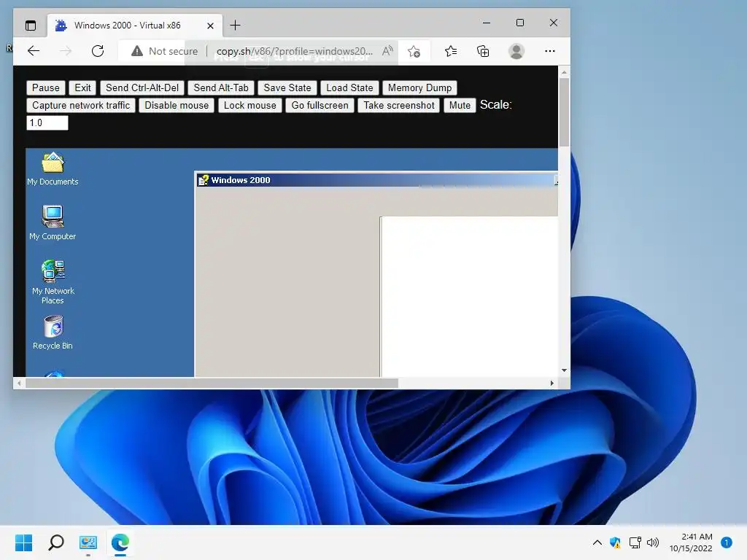Viewport: 747px width, 560px height.
Task: Open the Edge tab actions menu
Action: 31,26
